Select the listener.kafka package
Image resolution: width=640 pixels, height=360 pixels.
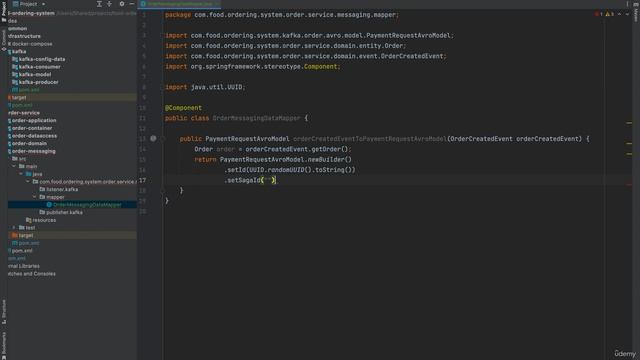coord(58,189)
